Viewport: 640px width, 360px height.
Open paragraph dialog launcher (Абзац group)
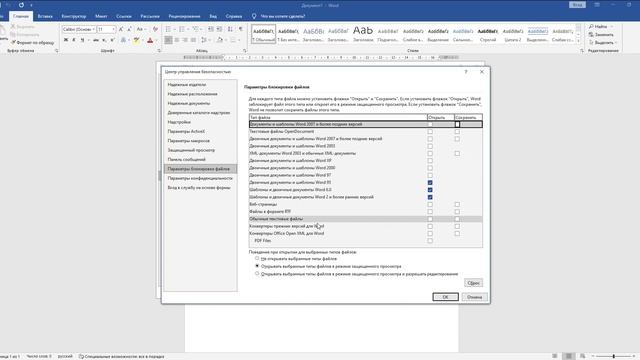pyautogui.click(x=244, y=51)
